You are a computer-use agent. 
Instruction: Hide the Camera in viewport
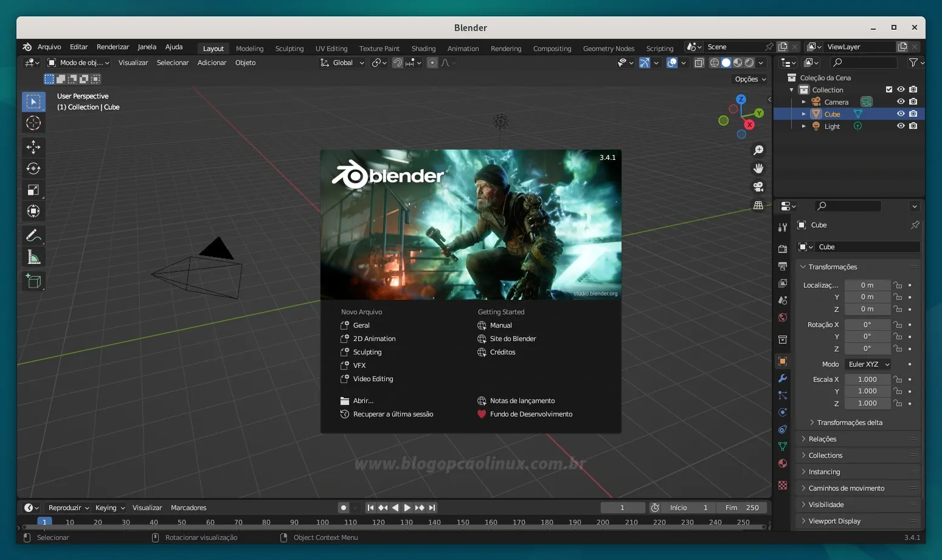(x=901, y=102)
